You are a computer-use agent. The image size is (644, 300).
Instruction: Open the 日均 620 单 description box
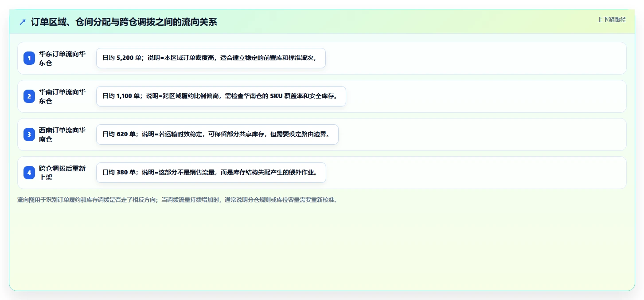pos(217,134)
